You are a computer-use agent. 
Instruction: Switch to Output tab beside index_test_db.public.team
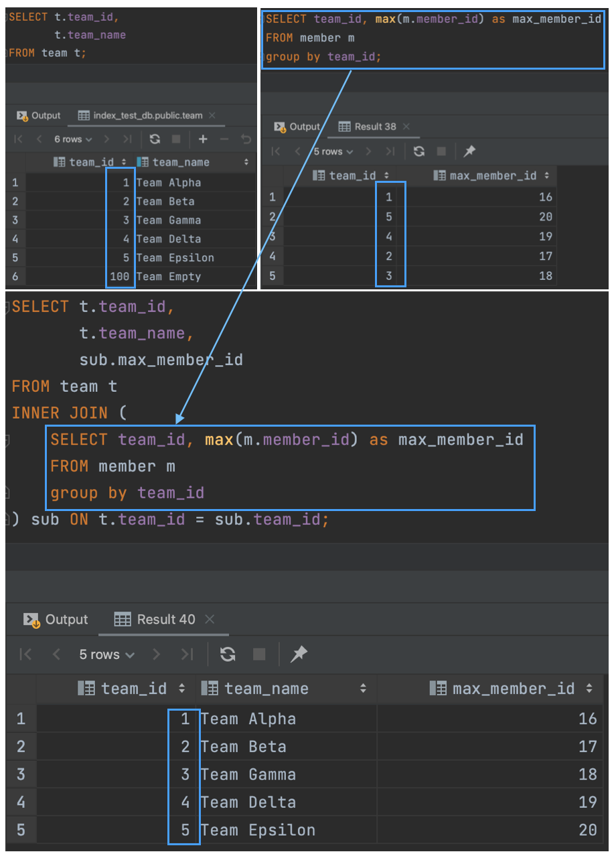[x=39, y=115]
